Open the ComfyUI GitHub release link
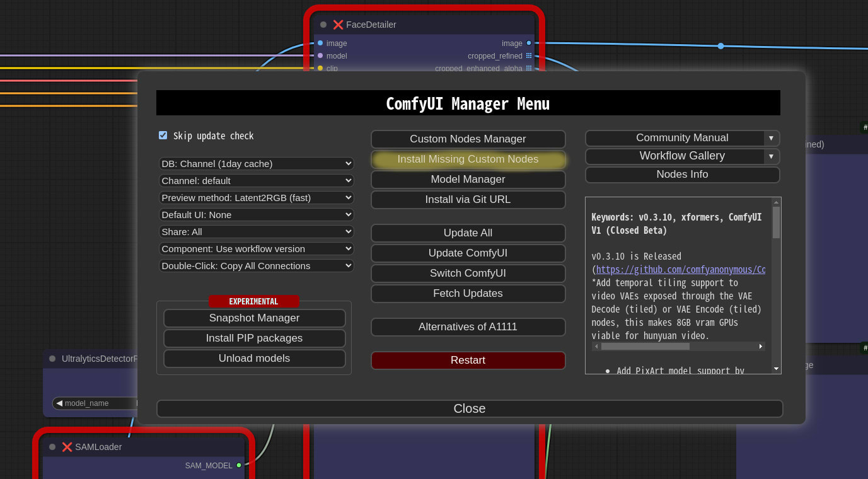The height and width of the screenshot is (479, 868). pyautogui.click(x=681, y=270)
